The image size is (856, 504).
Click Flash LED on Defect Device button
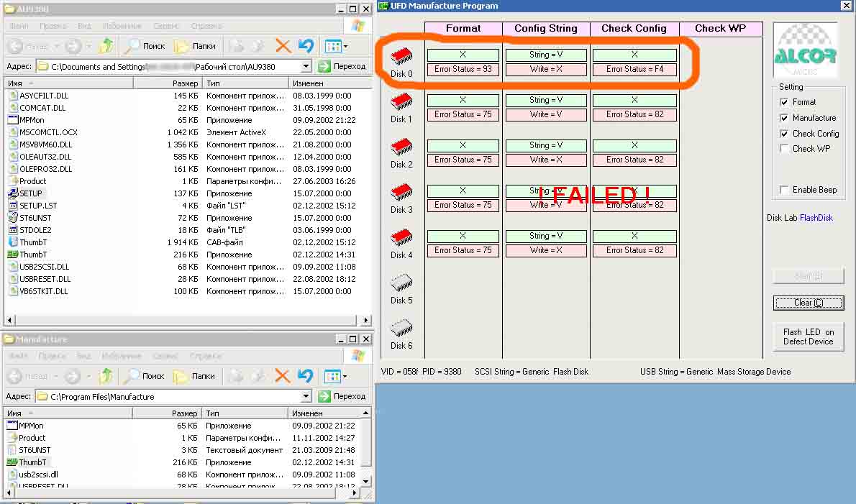click(x=809, y=336)
